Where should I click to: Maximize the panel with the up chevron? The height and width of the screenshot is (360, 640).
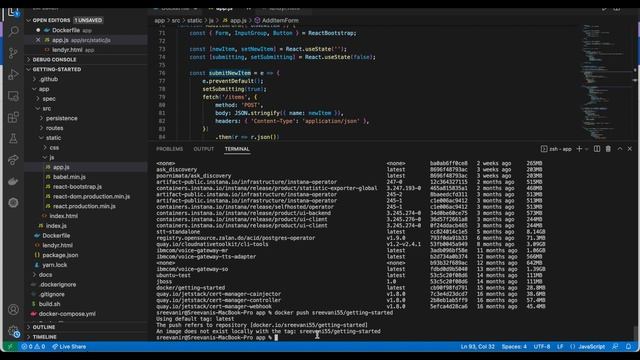tap(620, 149)
